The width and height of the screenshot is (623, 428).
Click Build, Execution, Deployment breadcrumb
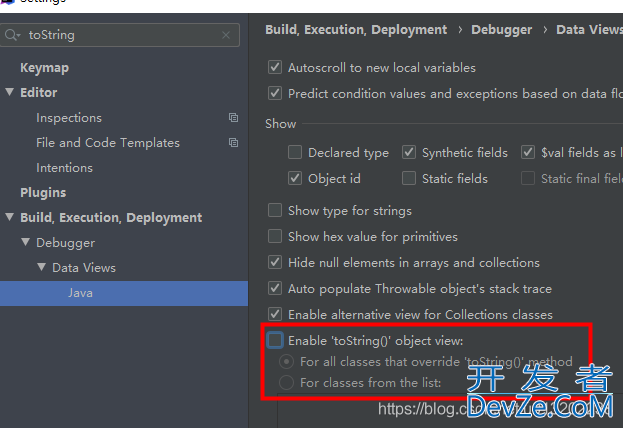pyautogui.click(x=356, y=30)
